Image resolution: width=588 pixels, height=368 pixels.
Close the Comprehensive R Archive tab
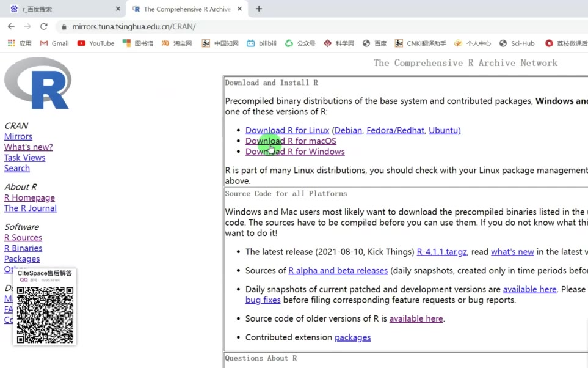pyautogui.click(x=239, y=9)
